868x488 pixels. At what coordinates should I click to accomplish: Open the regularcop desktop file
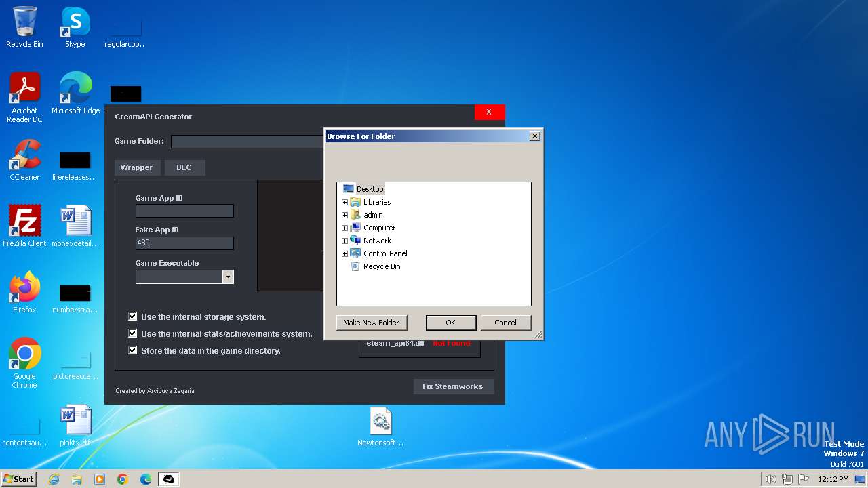coord(125,33)
